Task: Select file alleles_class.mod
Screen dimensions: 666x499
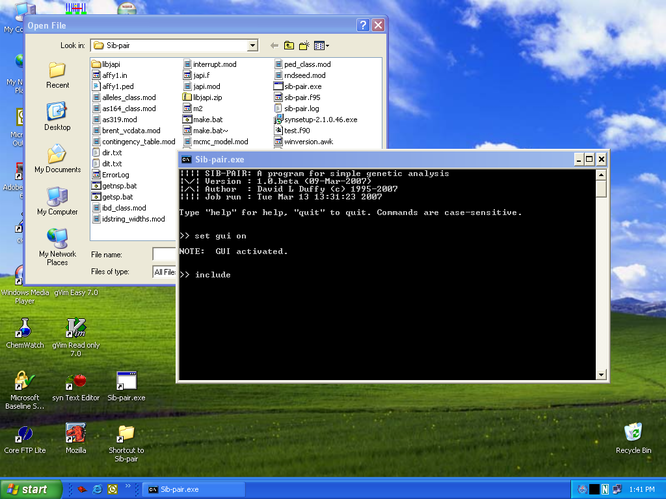Action: (x=124, y=97)
